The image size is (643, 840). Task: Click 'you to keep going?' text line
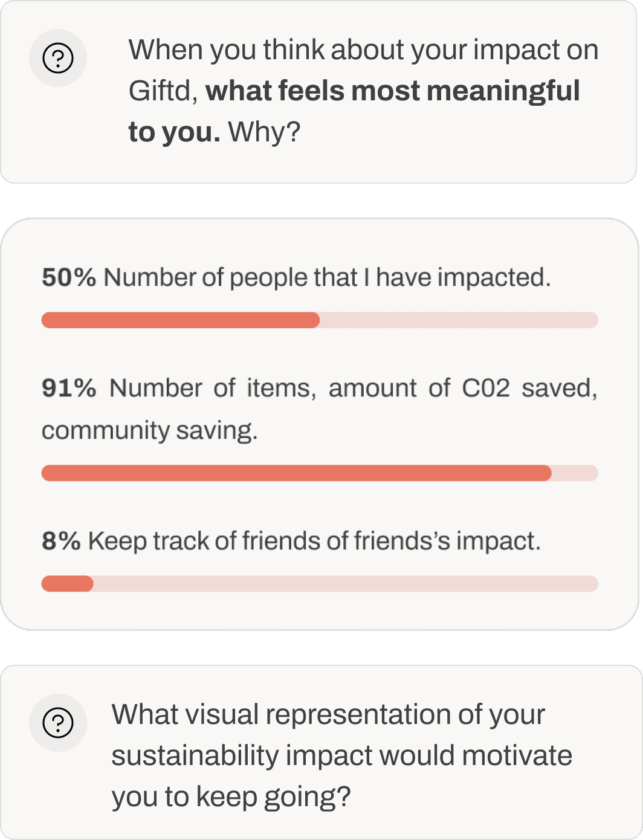tap(231, 796)
